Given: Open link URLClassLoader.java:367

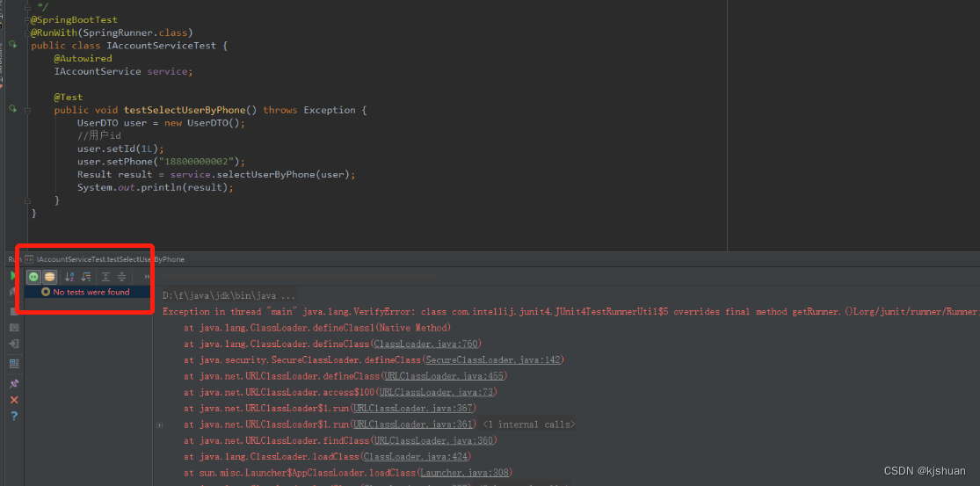Looking at the screenshot, I should 413,408.
